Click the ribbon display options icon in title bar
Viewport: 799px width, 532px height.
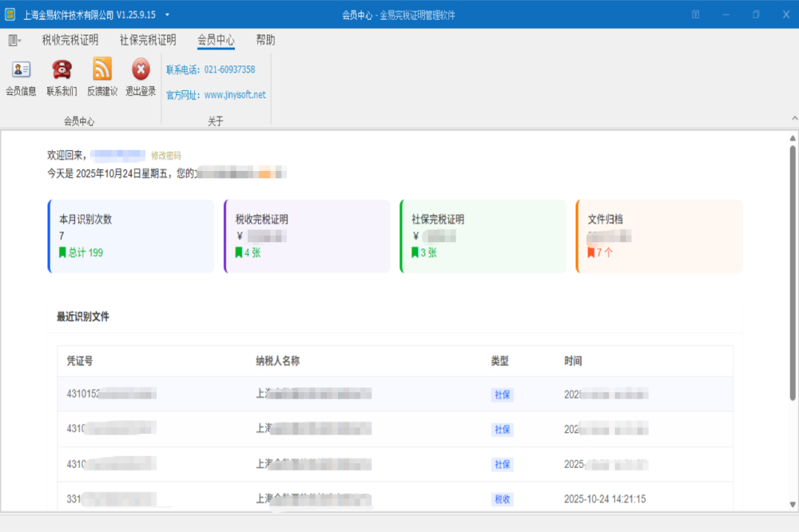(x=696, y=14)
